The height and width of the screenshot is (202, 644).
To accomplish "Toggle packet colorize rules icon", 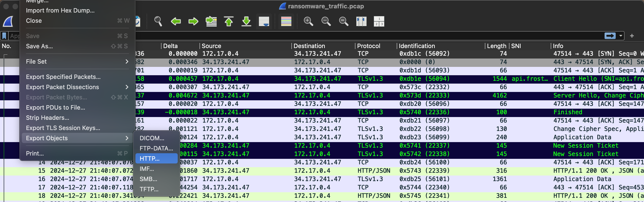I will coord(286,21).
